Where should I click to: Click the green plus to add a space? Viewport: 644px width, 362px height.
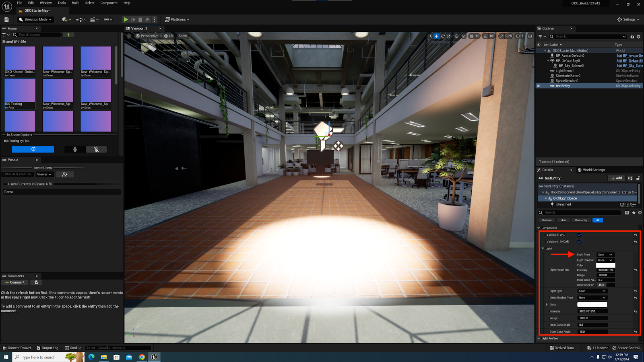tap(68, 35)
